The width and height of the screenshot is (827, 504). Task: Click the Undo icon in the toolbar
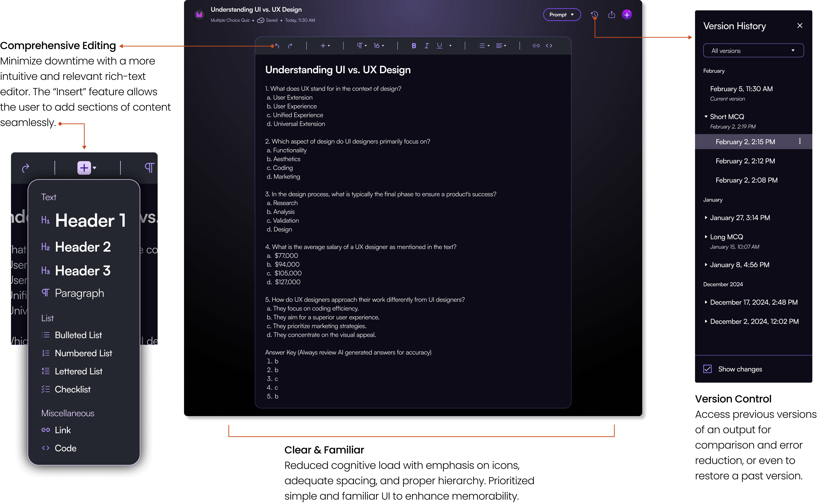click(x=277, y=46)
